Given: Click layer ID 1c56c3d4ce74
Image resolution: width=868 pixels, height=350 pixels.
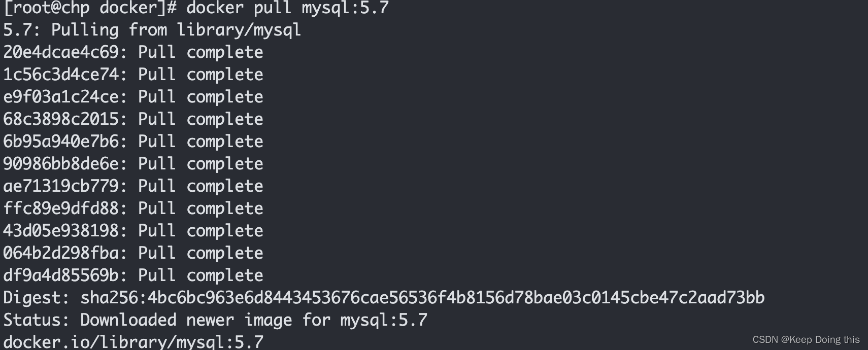Looking at the screenshot, I should [x=61, y=75].
